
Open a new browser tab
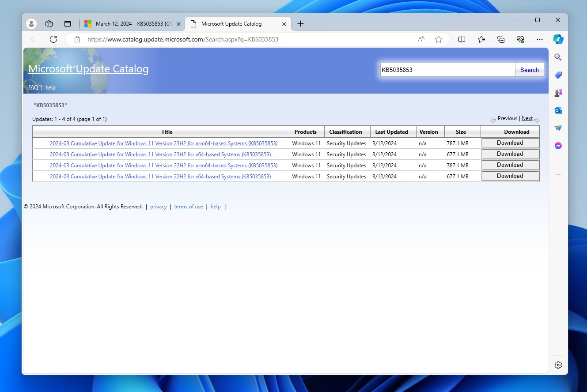coord(300,24)
